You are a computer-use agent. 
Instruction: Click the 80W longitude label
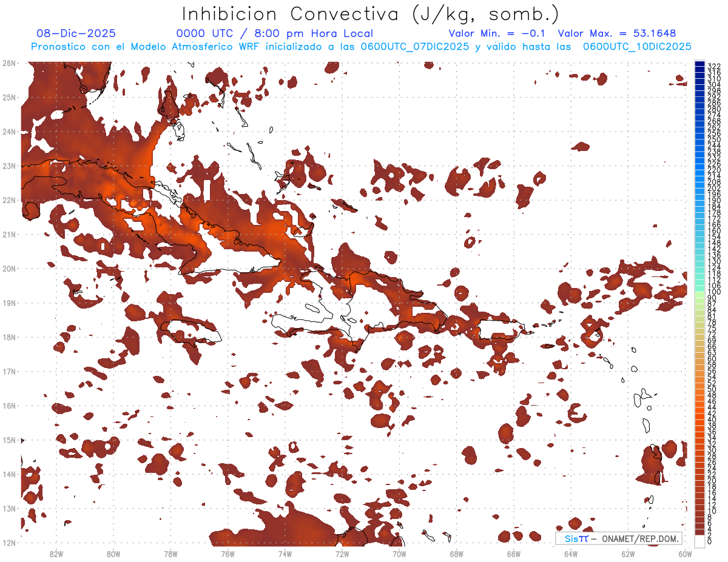click(113, 554)
